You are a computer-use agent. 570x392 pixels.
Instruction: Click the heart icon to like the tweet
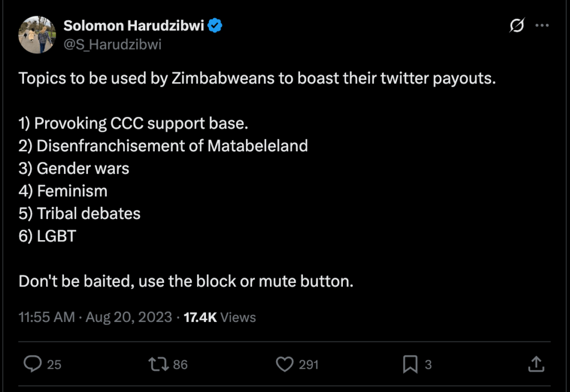[285, 364]
